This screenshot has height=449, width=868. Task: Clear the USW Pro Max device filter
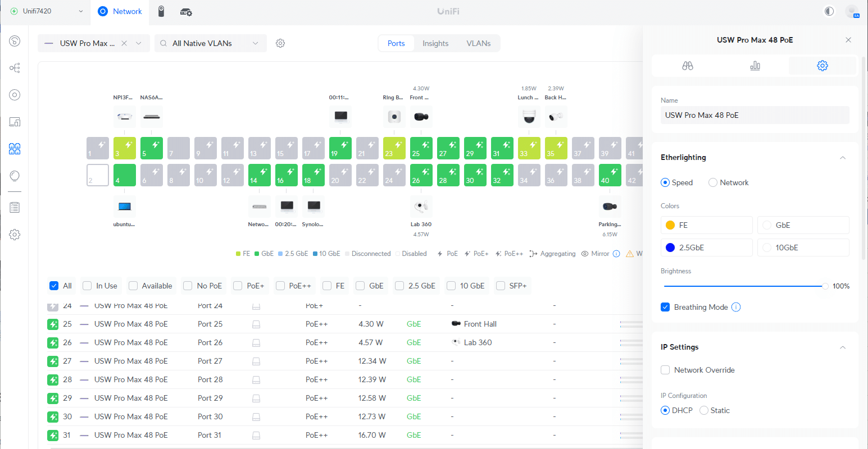click(x=124, y=43)
